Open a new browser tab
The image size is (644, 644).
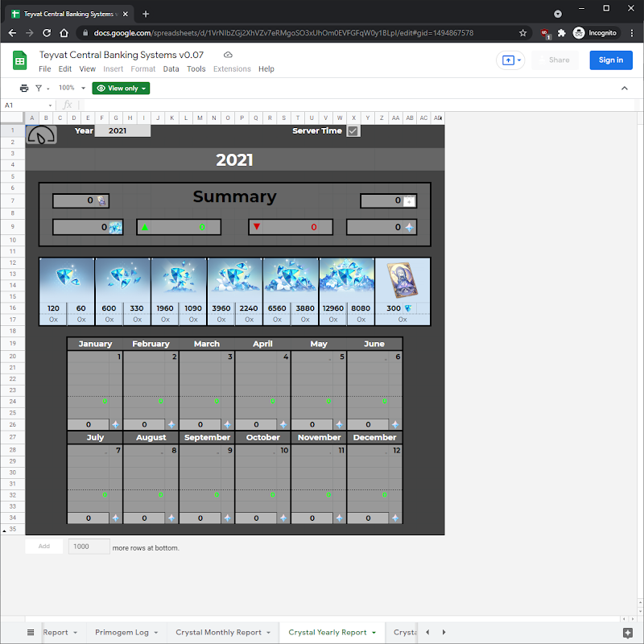click(146, 14)
